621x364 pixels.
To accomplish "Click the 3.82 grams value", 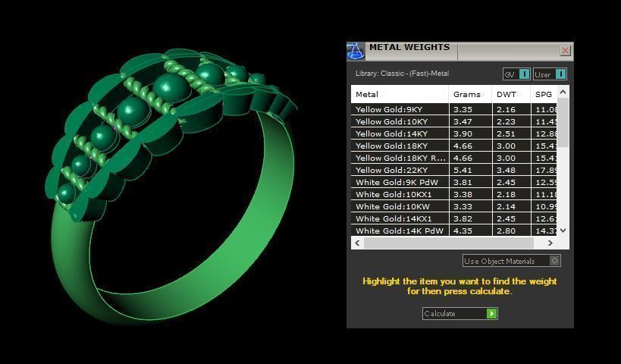I will [463, 218].
